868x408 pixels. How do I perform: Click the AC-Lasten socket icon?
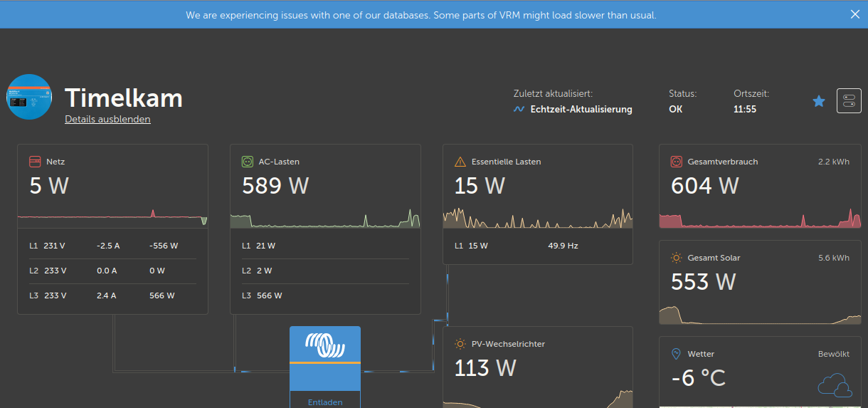click(x=247, y=162)
